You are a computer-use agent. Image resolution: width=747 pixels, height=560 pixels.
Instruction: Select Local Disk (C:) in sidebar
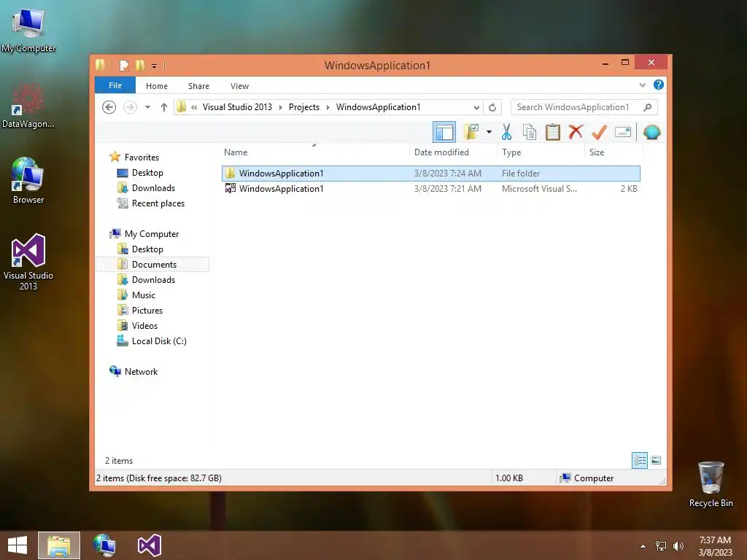(158, 341)
